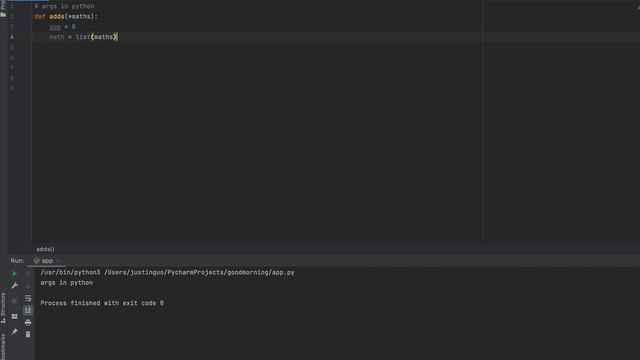Click the 'args in python' output line
This screenshot has height=360, width=640.
point(67,282)
